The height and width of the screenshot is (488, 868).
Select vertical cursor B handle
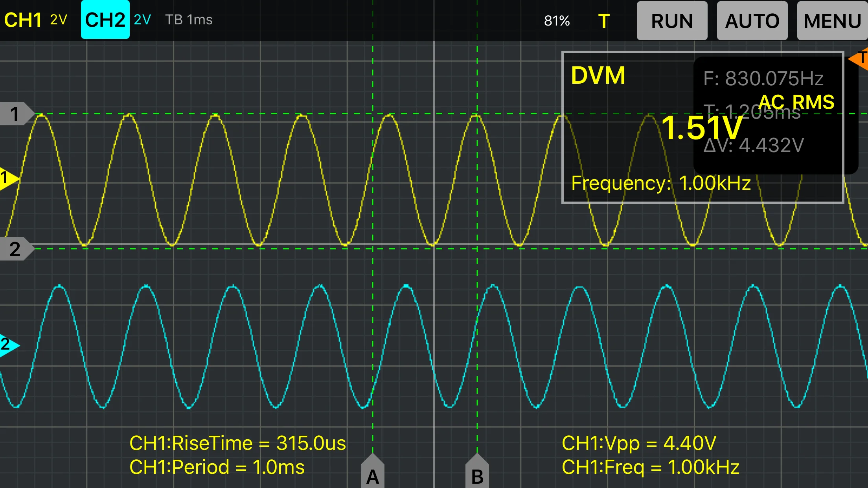point(477,473)
